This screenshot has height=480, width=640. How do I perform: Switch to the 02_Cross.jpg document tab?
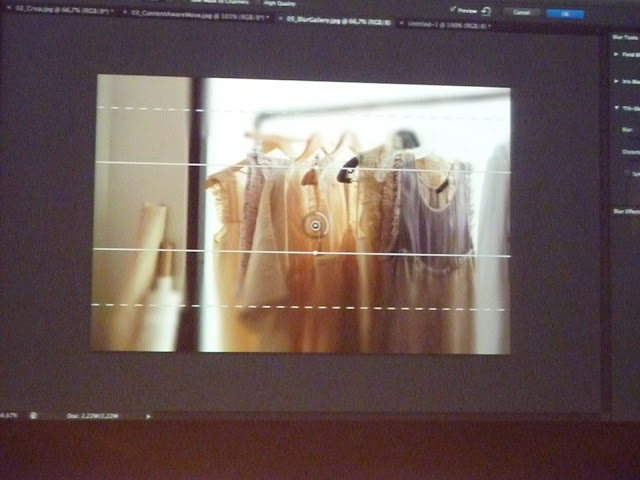(64, 9)
